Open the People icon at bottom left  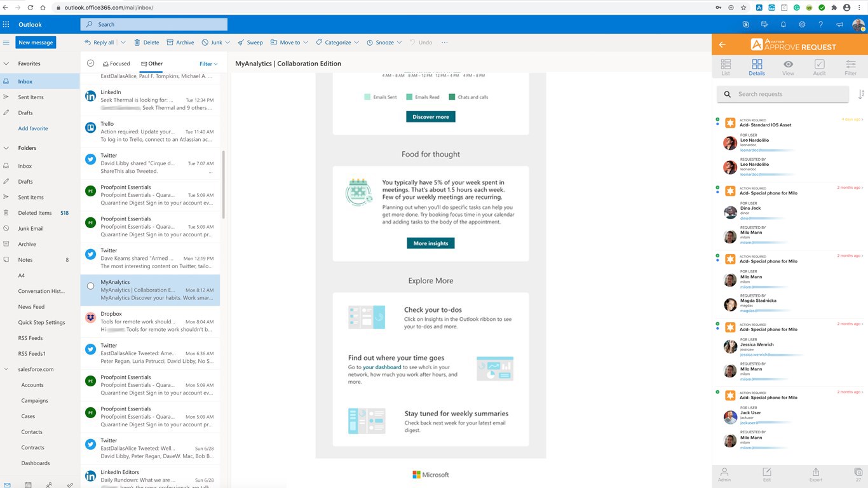point(49,485)
